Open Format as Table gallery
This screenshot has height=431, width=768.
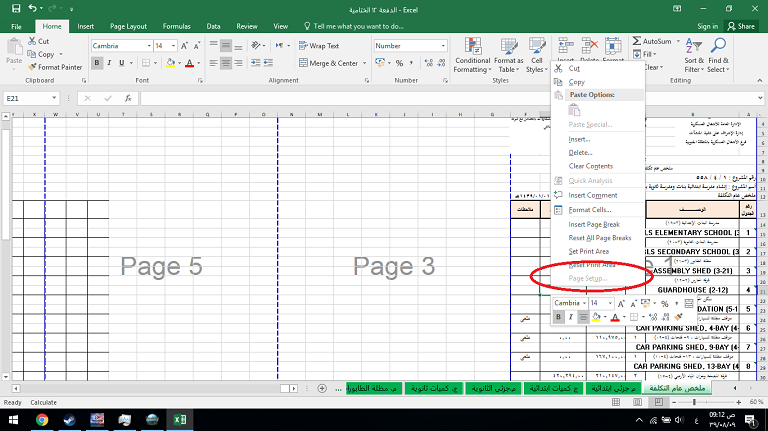[508, 55]
